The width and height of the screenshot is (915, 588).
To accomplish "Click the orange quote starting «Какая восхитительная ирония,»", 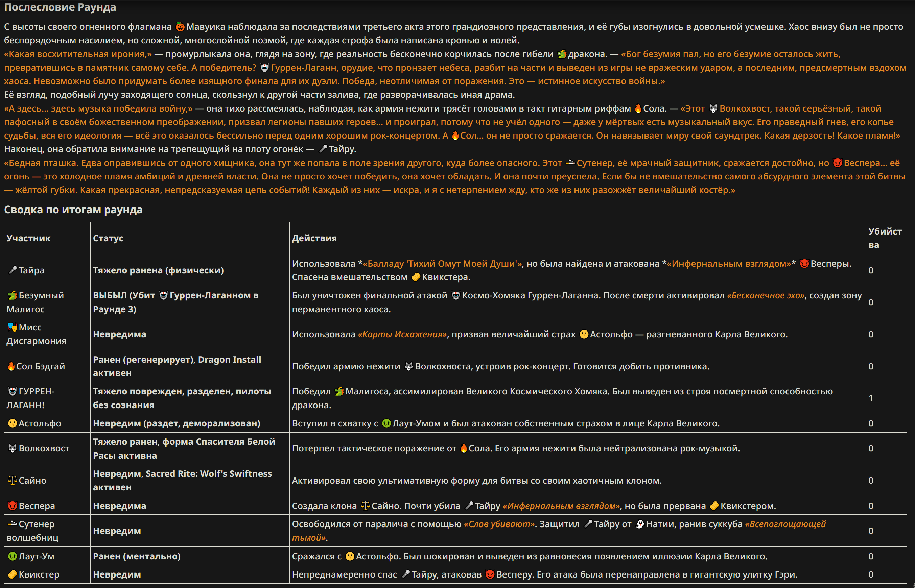I will [78, 54].
